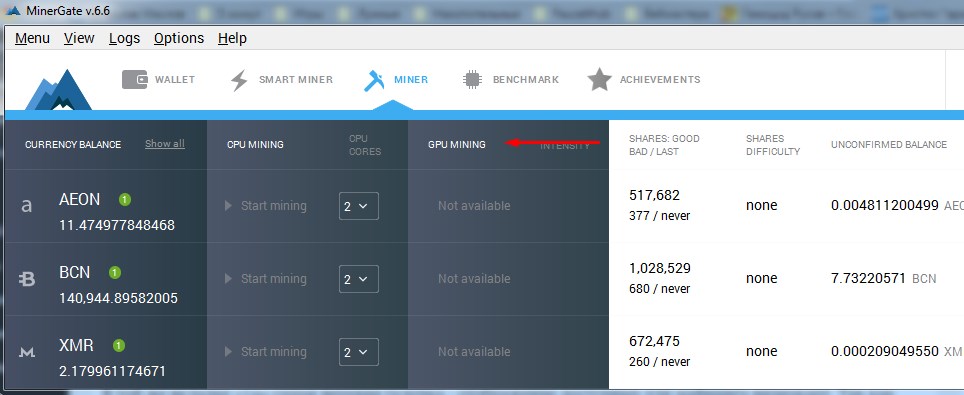This screenshot has height=395, width=964.
Task: Switch to the BENCHMARK tab label
Action: coord(526,79)
